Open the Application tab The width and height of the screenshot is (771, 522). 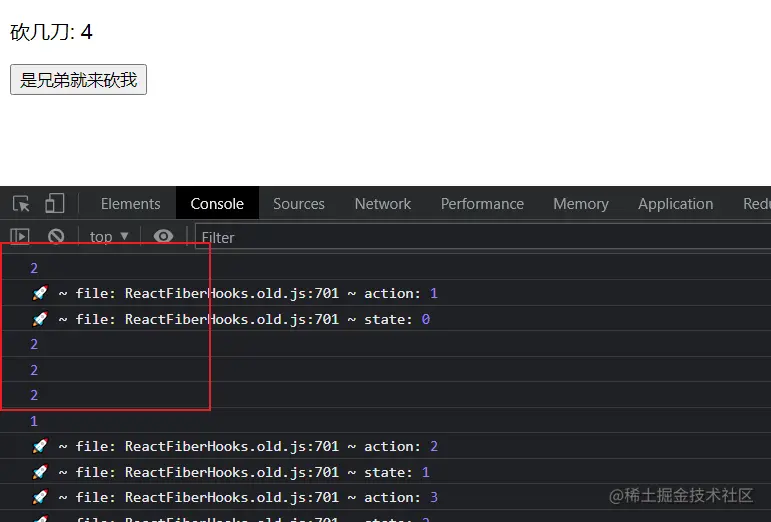[x=675, y=203]
